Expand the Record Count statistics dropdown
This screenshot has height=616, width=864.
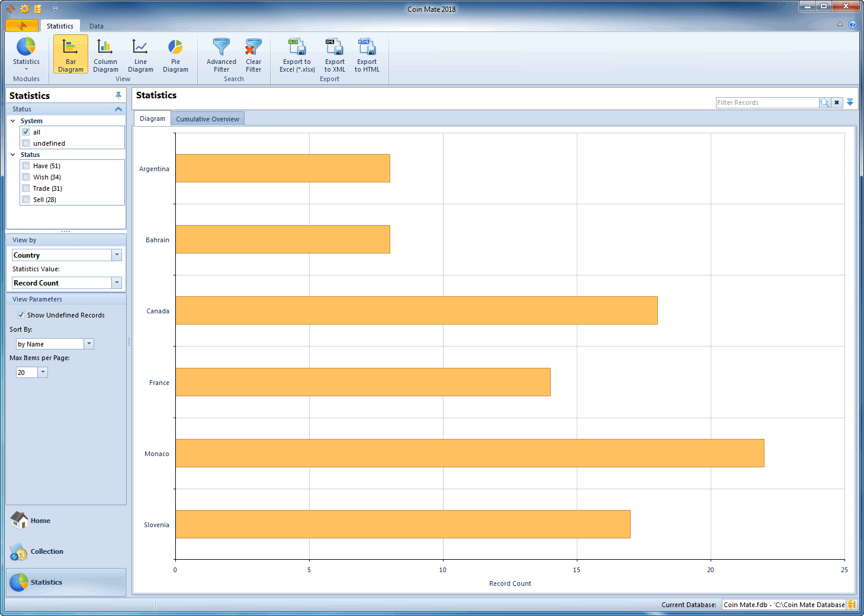[x=117, y=283]
